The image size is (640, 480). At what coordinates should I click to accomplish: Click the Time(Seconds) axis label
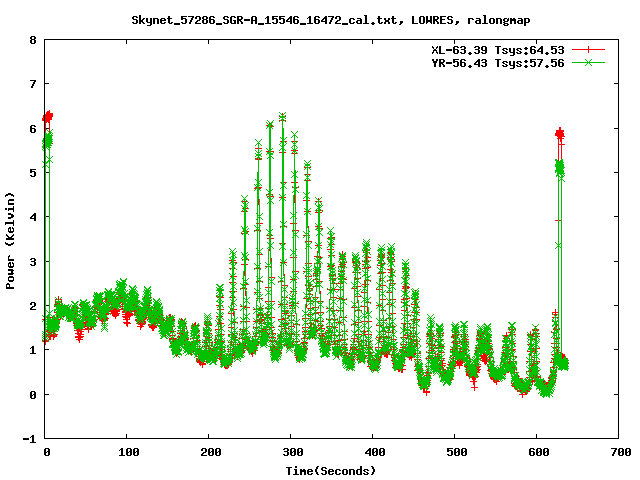click(331, 471)
